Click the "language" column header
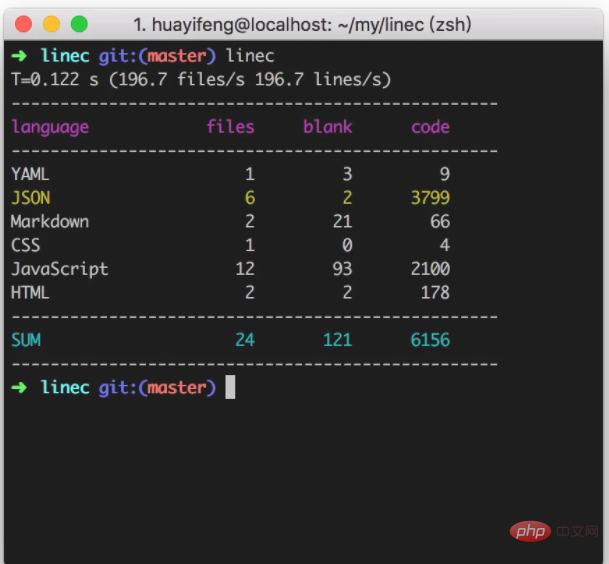Image resolution: width=609 pixels, height=564 pixels. (x=50, y=127)
